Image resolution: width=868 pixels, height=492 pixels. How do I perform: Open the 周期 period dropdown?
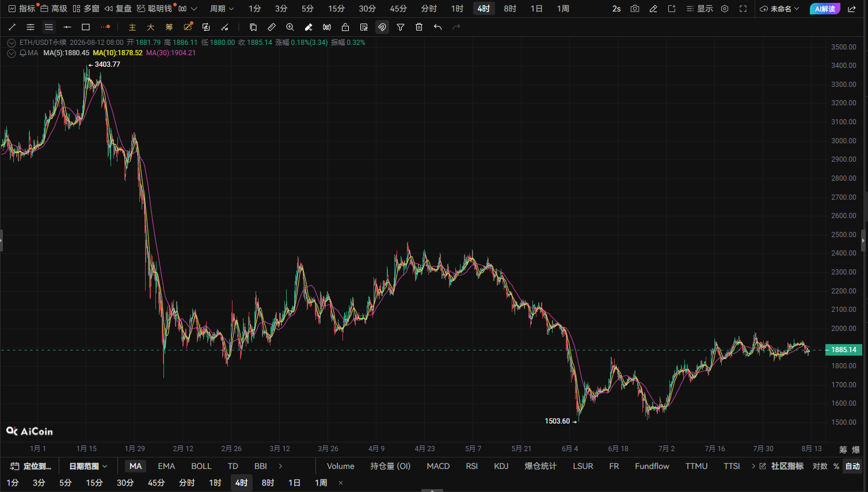(x=222, y=9)
